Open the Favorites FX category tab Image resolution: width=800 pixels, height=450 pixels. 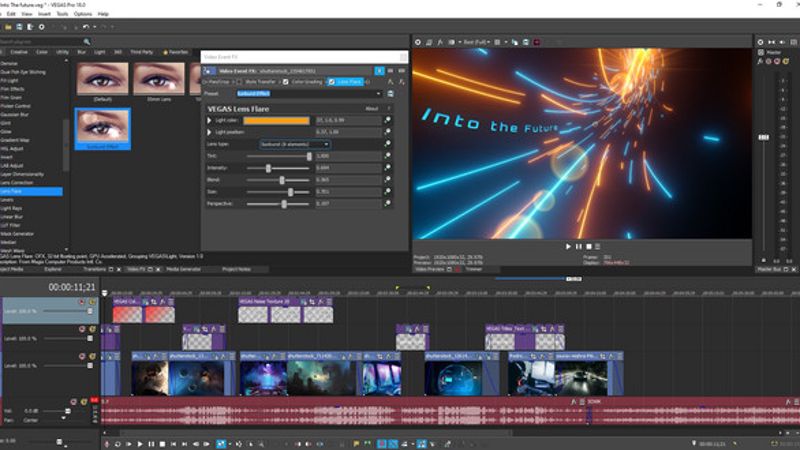point(175,52)
